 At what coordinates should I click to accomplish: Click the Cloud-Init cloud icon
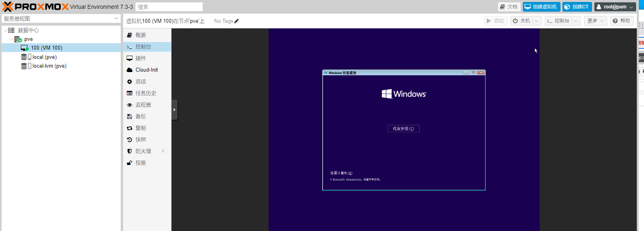(130, 70)
